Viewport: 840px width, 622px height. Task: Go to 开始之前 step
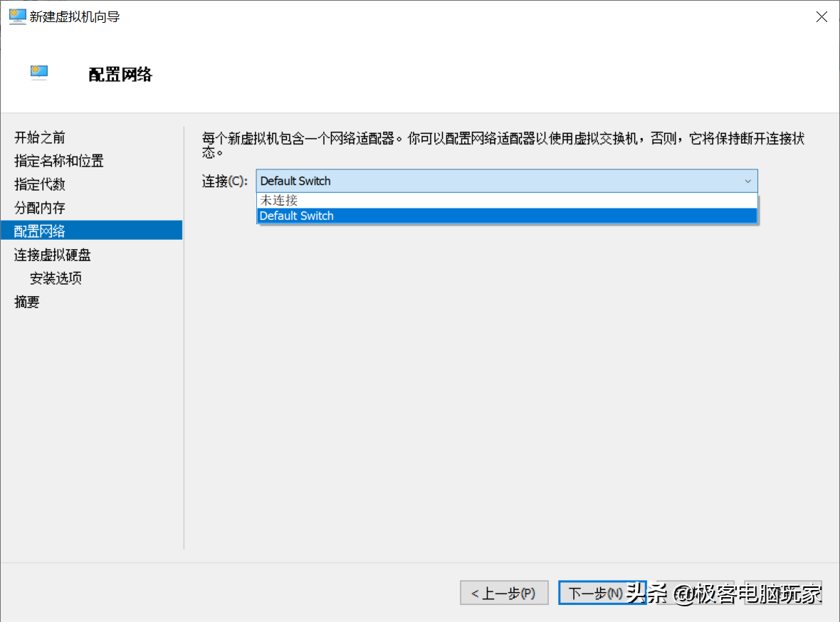point(40,137)
